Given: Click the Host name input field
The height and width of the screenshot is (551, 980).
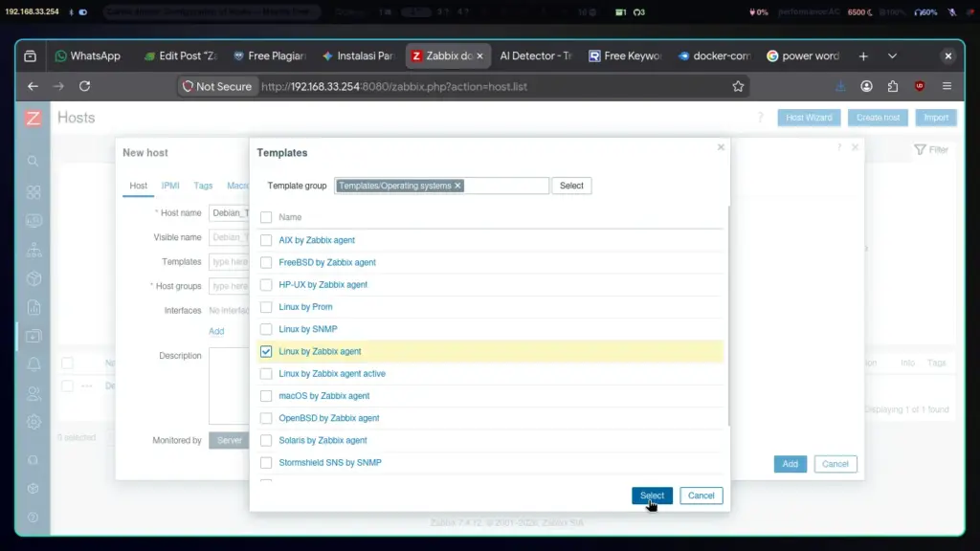Looking at the screenshot, I should click(x=230, y=213).
